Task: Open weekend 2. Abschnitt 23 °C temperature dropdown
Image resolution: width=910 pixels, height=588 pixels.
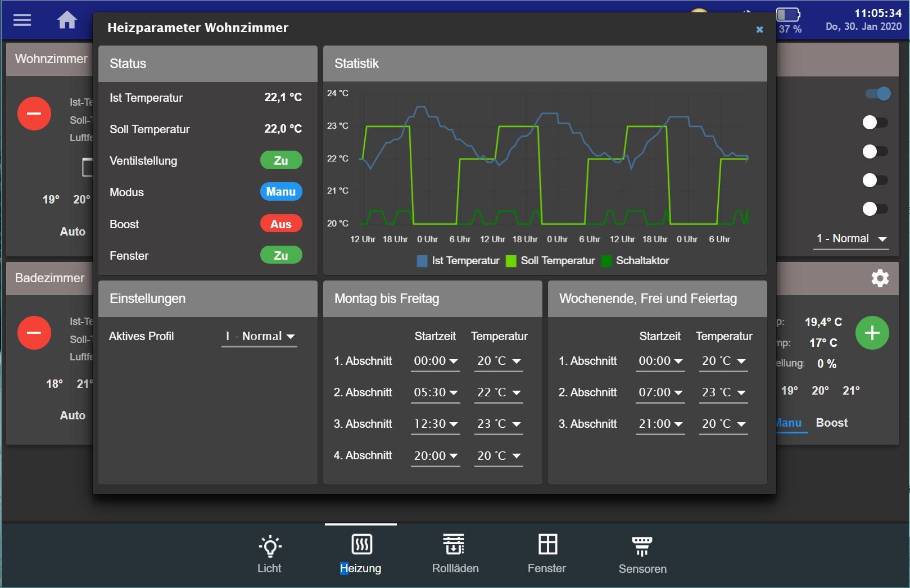Action: tap(723, 392)
